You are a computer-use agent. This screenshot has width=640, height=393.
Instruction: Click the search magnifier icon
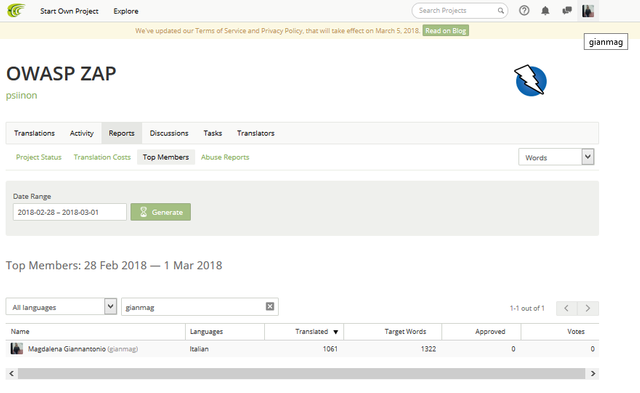(500, 11)
